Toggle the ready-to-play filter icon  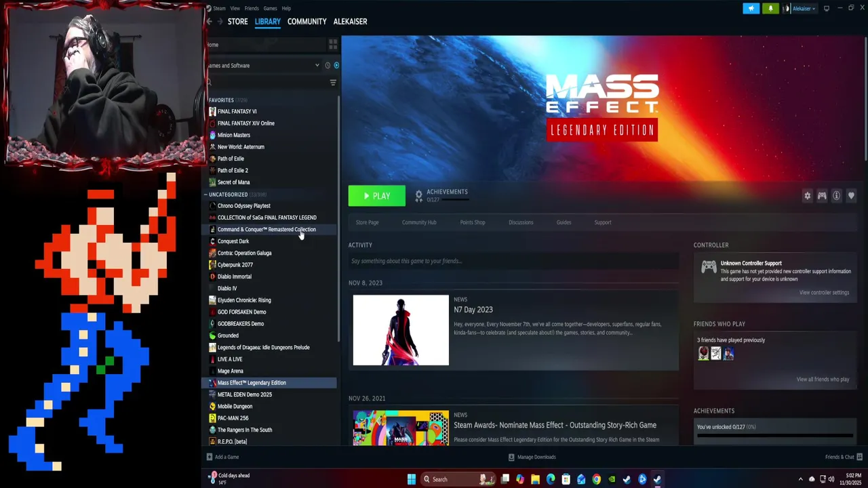[x=336, y=66]
